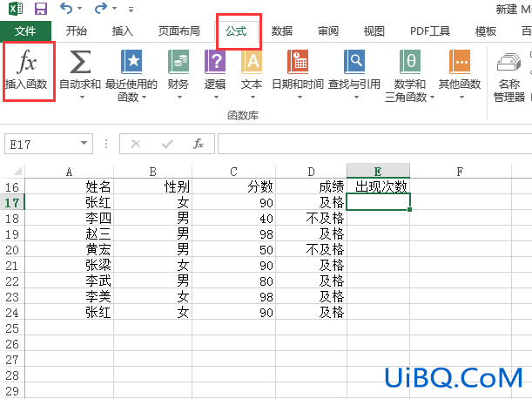This screenshot has height=399, width=532.
Task: Click the 成绩 header cell
Action: (x=311, y=186)
